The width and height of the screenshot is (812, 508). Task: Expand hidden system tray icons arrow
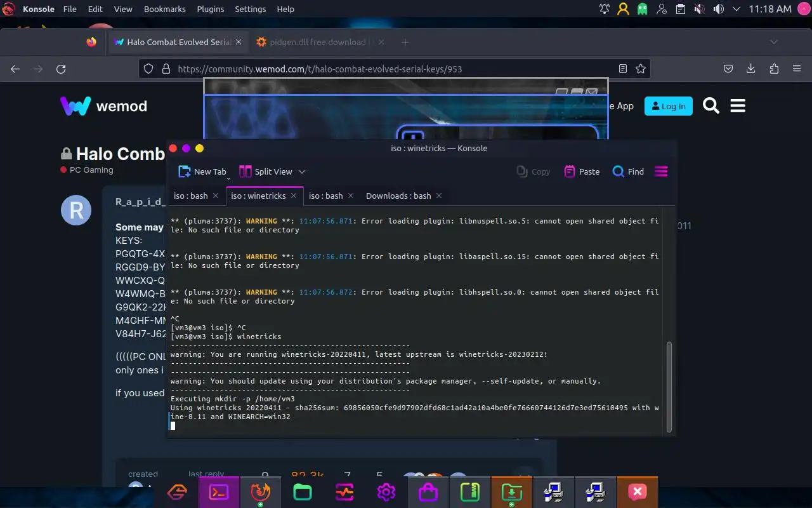point(737,9)
